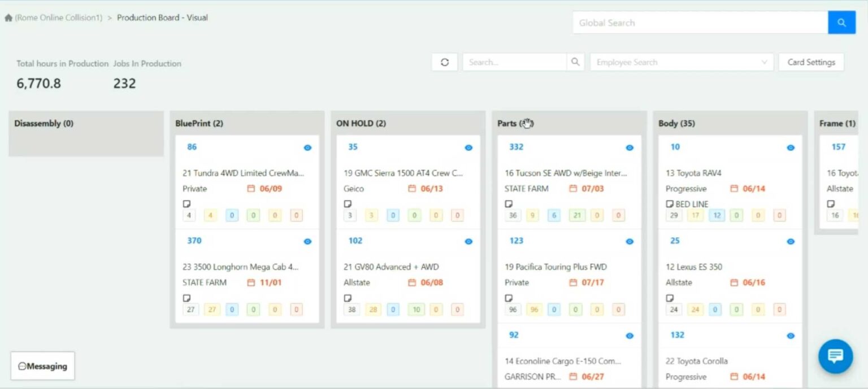Click the refresh board icon
Viewport: 868px width, 389px height.
[445, 62]
